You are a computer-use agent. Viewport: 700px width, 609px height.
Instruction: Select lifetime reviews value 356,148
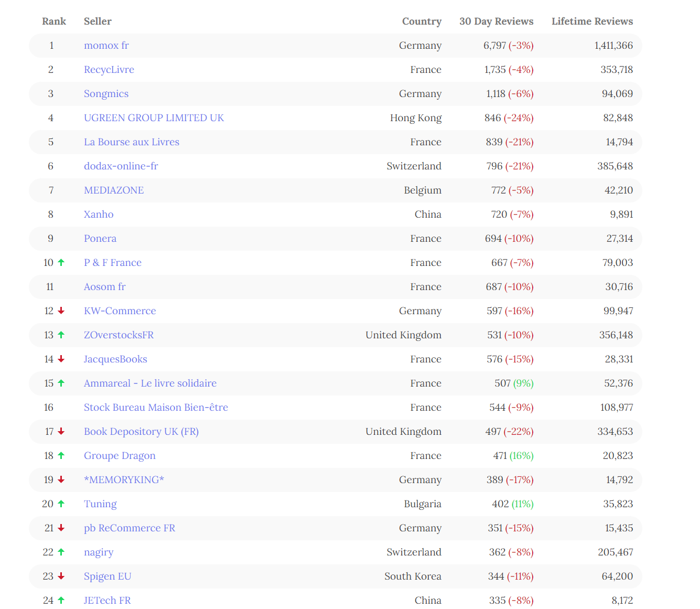tap(616, 335)
